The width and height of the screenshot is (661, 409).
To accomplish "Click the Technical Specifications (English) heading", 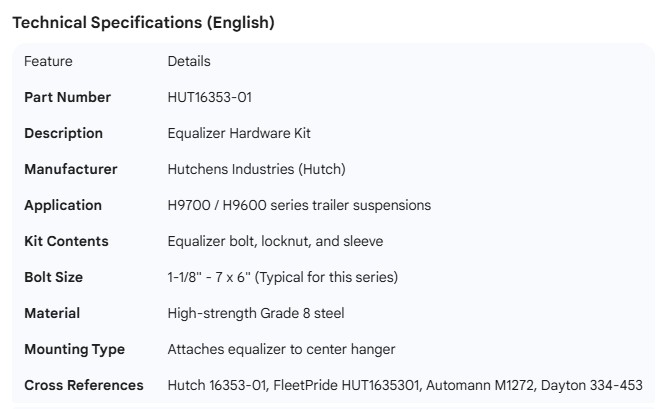I will coord(143,22).
